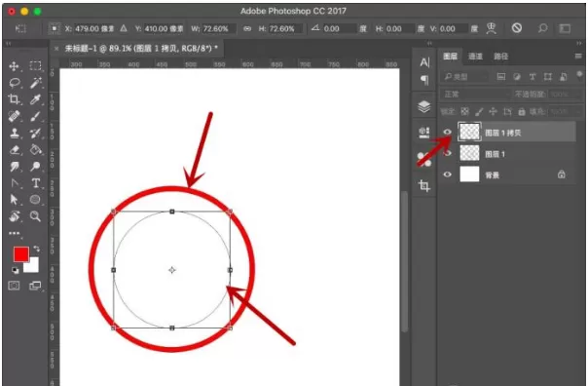Select the Smudge tool
This screenshot has width=588, height=386.
pos(15,167)
